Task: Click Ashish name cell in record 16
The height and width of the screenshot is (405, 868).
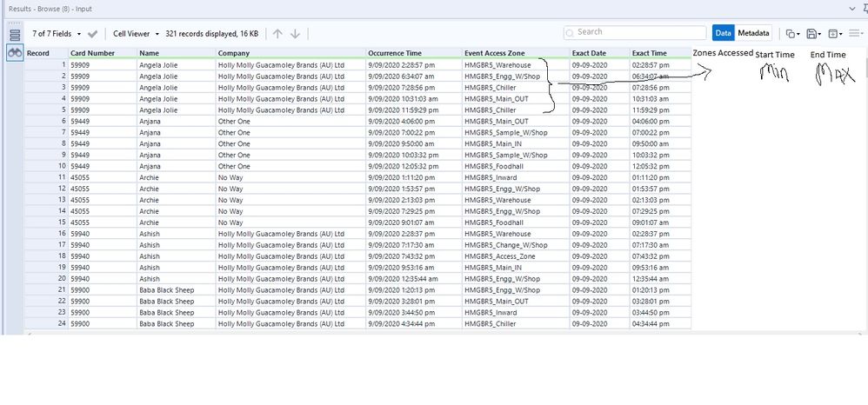Action: (176, 234)
